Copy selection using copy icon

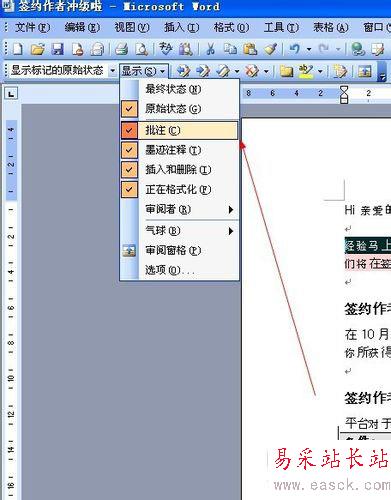230,49
